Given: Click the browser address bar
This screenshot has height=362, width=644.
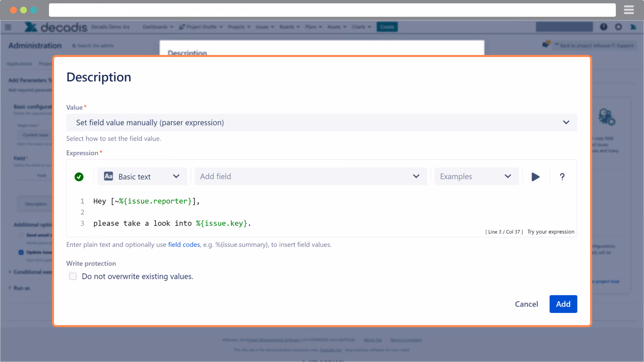Looking at the screenshot, I should pos(332,10).
